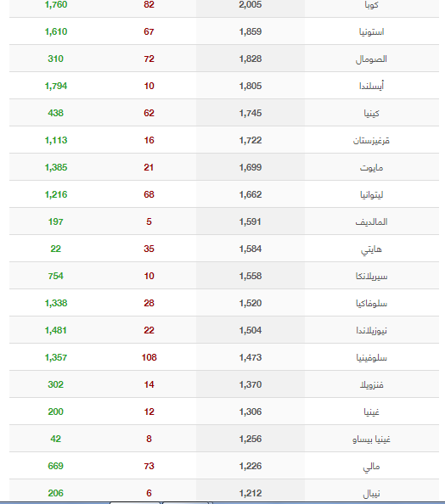This screenshot has height=504, width=445.
Task: Select the deaths value 108
Action: pos(149,357)
